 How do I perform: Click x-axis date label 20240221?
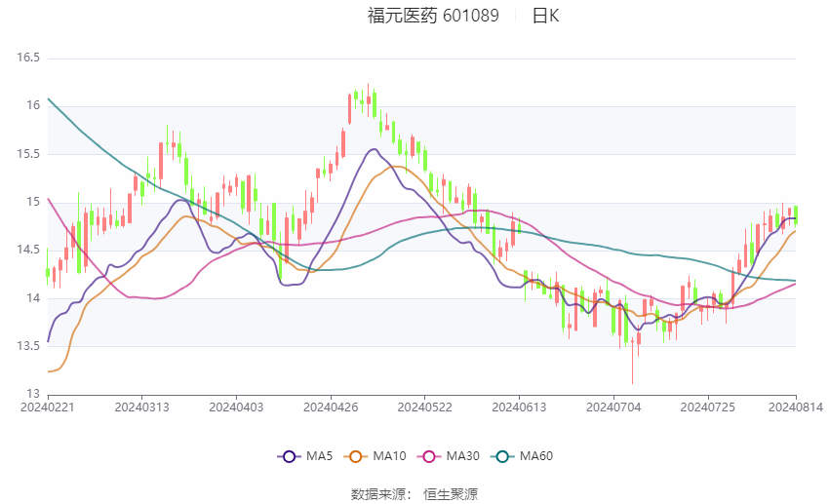(x=48, y=407)
